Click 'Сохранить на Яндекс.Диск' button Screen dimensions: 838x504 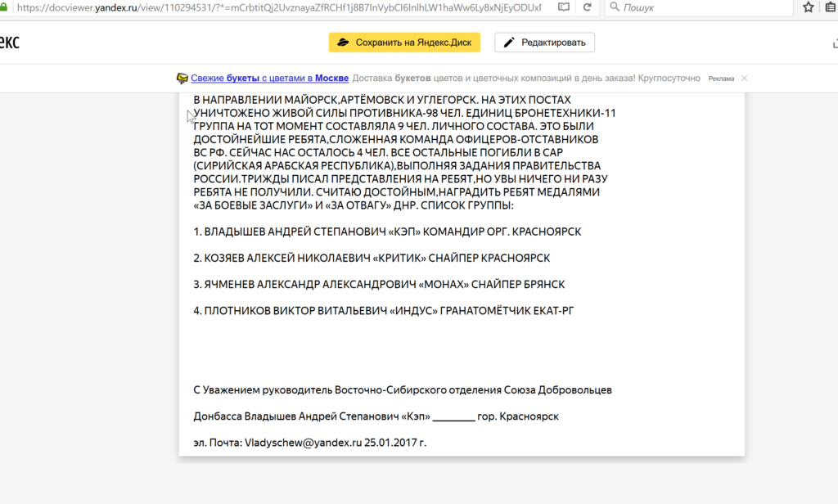coord(404,43)
